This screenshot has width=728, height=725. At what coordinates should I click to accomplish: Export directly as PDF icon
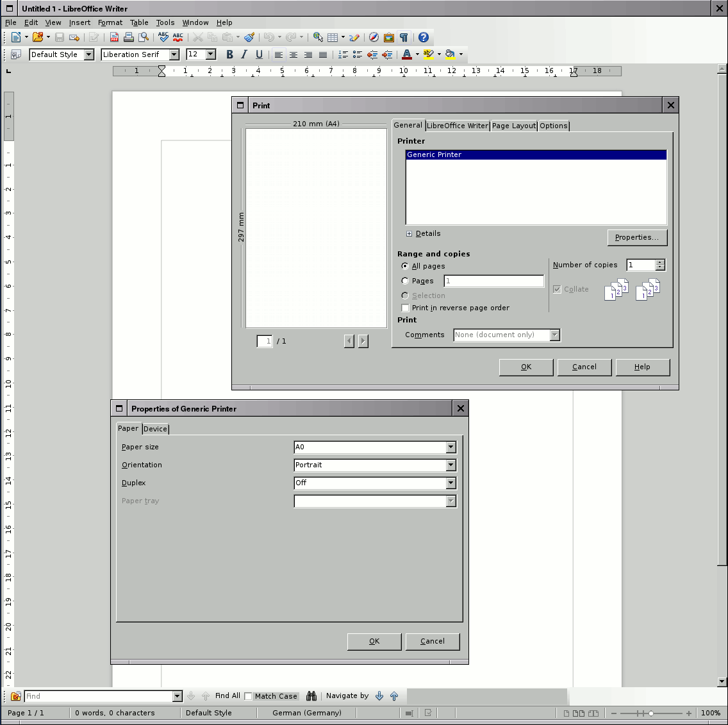(114, 37)
